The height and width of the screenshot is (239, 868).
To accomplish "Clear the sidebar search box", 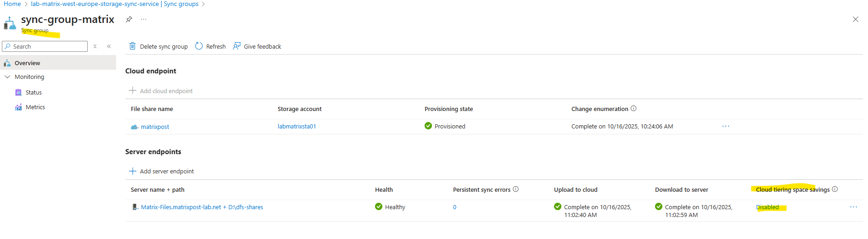I will click(x=95, y=46).
